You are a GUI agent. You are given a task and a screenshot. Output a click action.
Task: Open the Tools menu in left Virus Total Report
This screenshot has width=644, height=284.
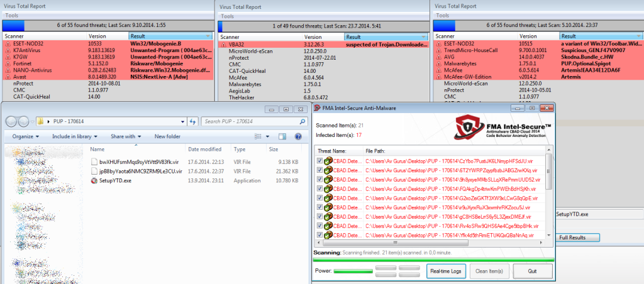point(11,16)
